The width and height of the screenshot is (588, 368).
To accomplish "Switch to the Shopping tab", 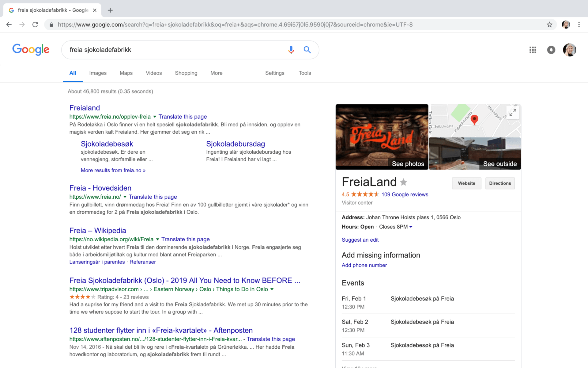I will pyautogui.click(x=186, y=73).
